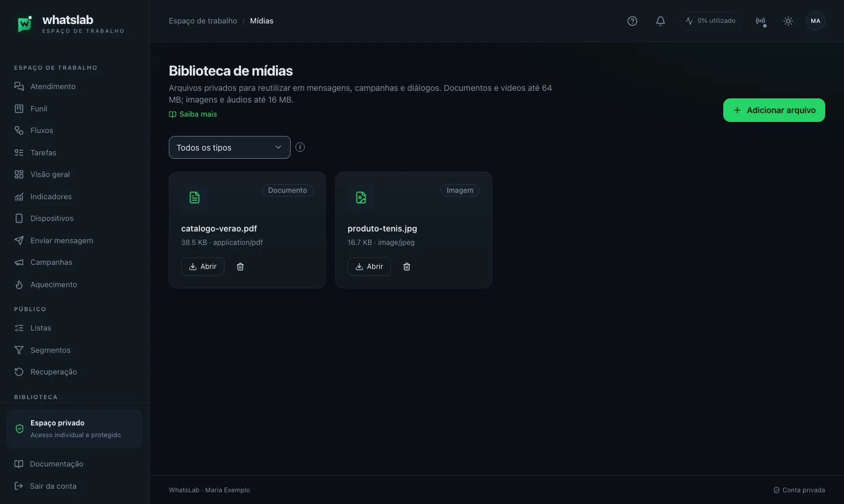Click the Adicionar arquivo button

(x=774, y=110)
